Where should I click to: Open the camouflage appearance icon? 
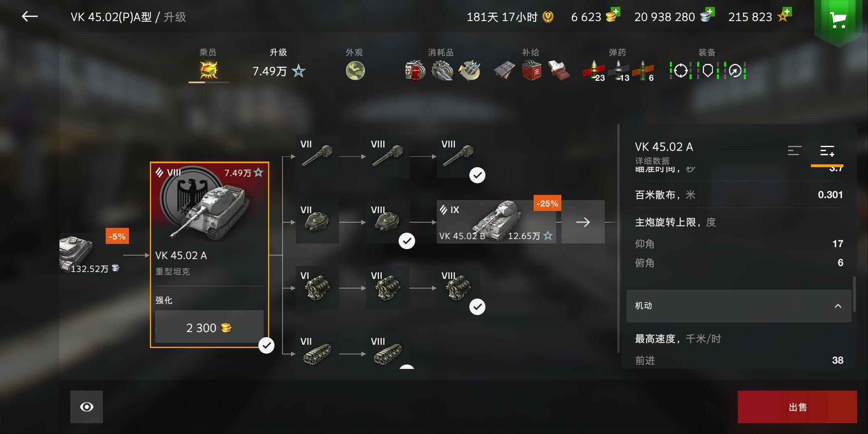point(355,71)
